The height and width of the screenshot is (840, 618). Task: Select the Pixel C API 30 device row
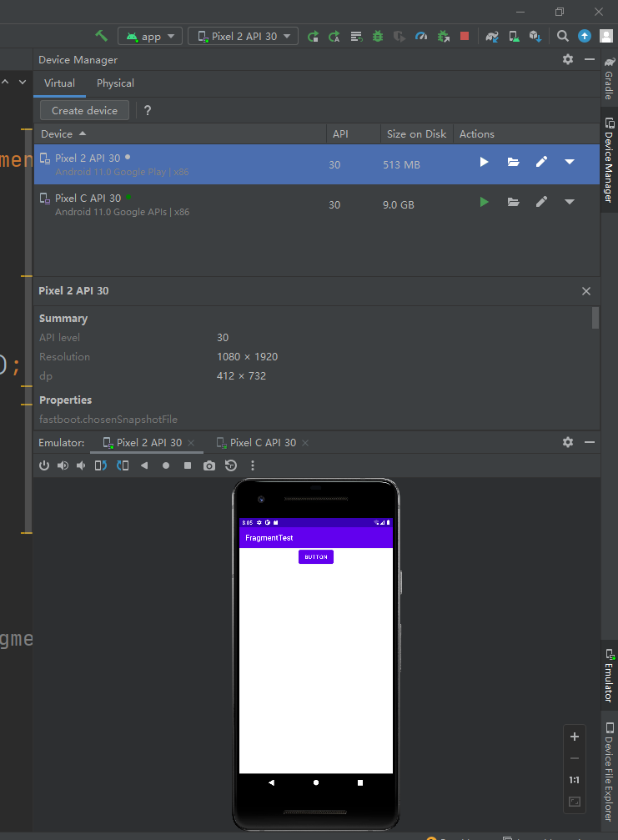[x=316, y=204]
